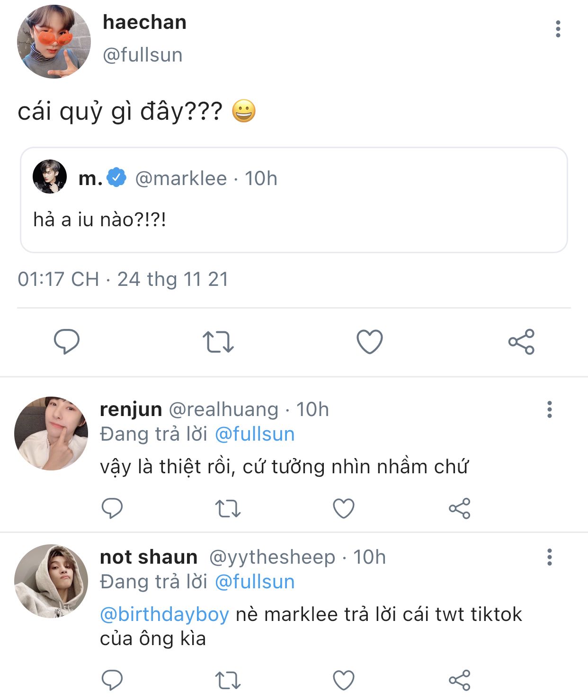This screenshot has height=700, width=588.
Task: Share renjun's comment
Action: click(459, 509)
